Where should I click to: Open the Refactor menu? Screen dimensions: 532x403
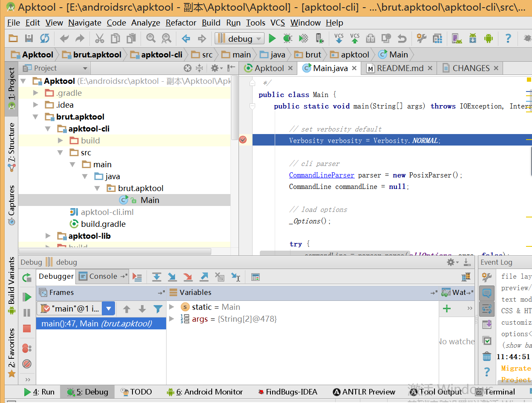click(x=181, y=23)
